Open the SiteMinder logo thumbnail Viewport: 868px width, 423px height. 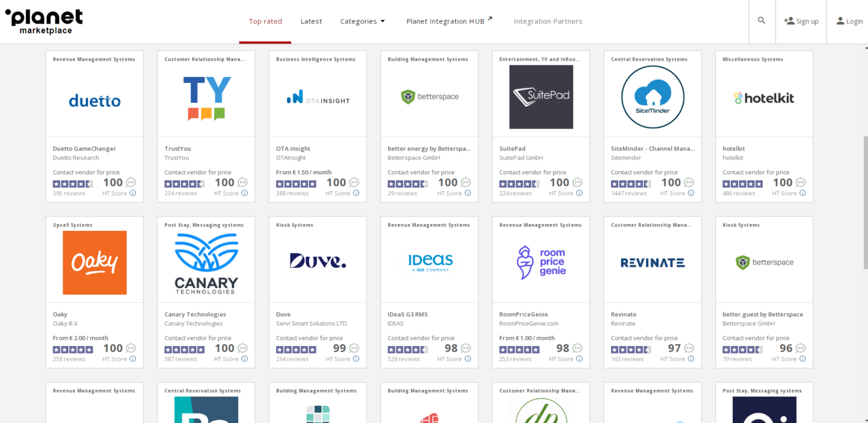652,97
